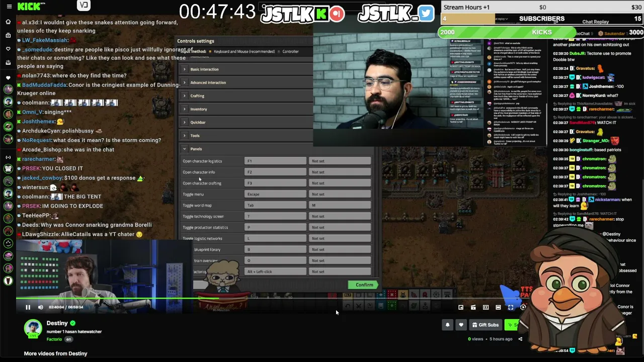Open the Twitter bird icon in overlay
Image resolution: width=644 pixels, height=362 pixels.
426,14
